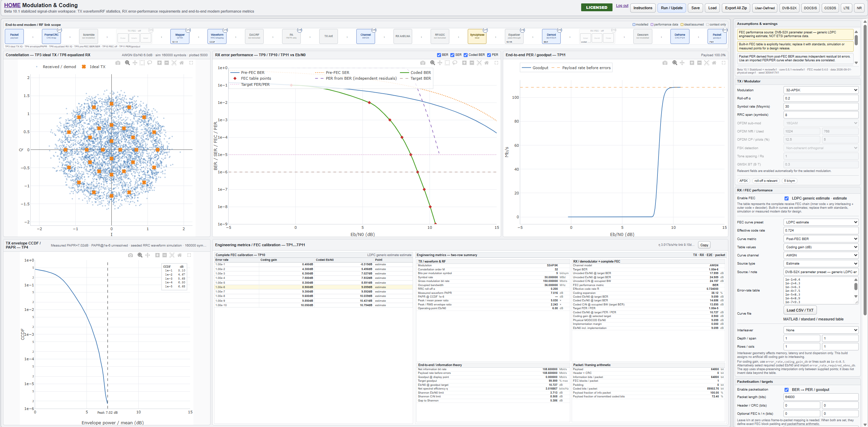Toggle 'performance data' legend box
The image size is (868, 427).
(652, 25)
